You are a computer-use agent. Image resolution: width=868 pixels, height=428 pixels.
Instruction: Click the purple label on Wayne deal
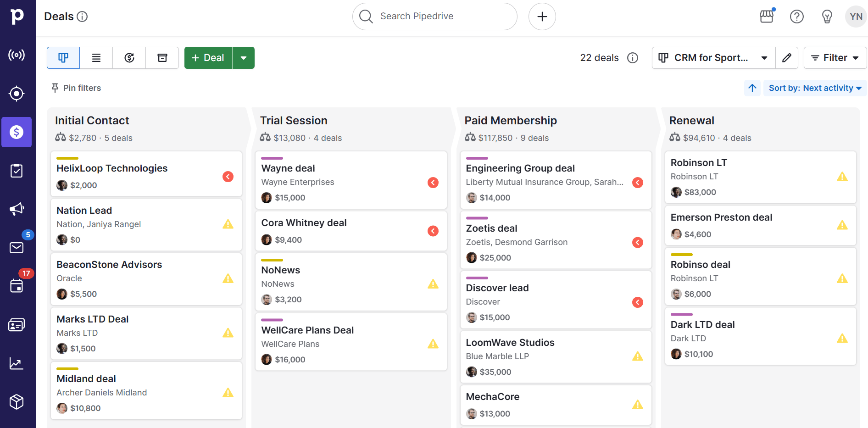click(x=272, y=158)
